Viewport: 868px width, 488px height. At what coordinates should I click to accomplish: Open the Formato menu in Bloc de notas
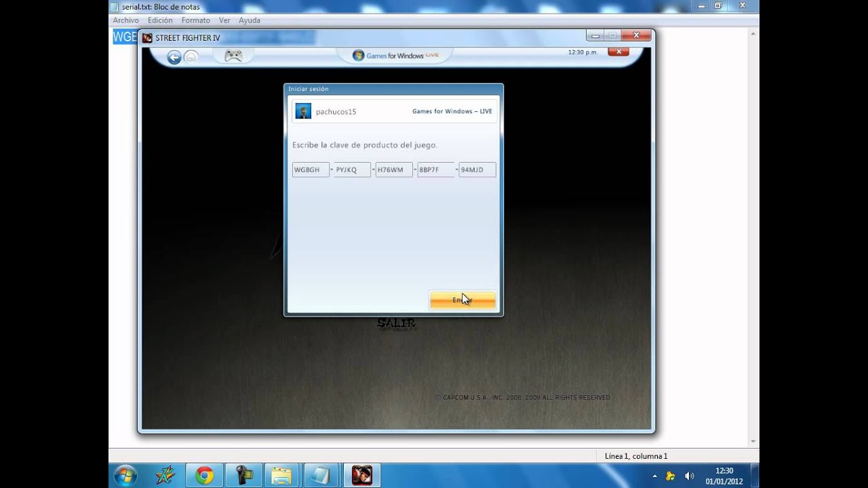pyautogui.click(x=196, y=20)
